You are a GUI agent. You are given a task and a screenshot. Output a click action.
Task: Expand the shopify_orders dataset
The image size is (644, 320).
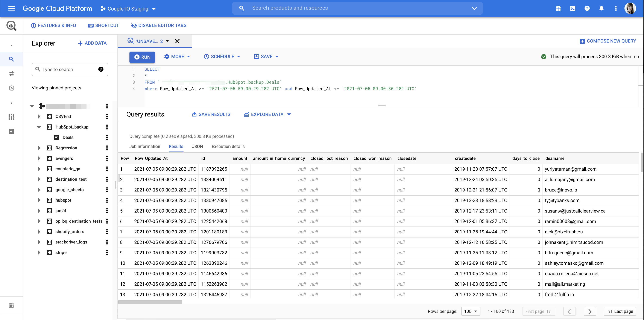39,232
